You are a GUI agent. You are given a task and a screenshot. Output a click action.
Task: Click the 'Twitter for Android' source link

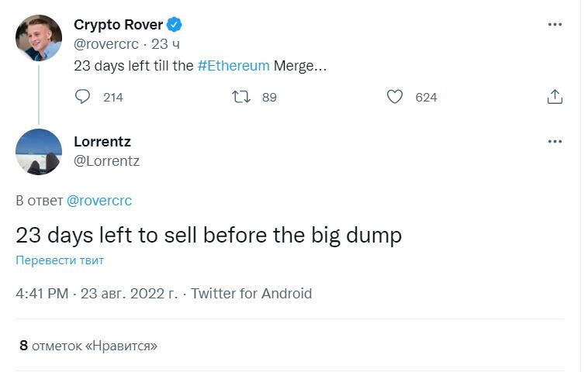tap(251, 294)
